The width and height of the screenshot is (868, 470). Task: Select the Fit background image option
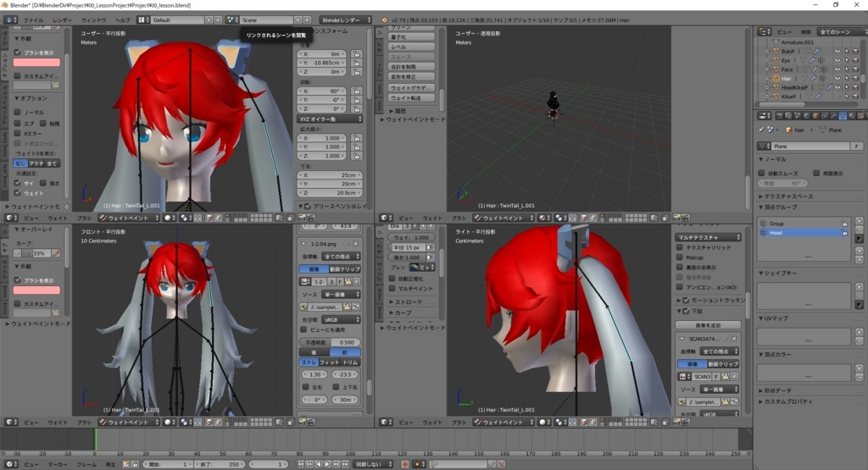tap(330, 362)
